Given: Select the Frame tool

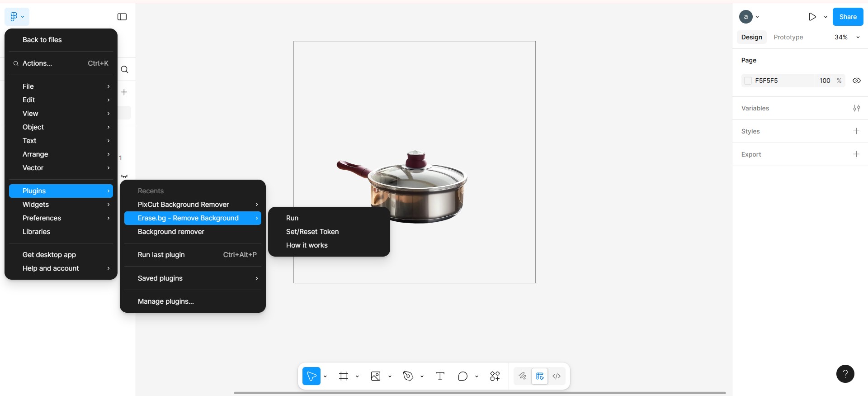Looking at the screenshot, I should [344, 376].
